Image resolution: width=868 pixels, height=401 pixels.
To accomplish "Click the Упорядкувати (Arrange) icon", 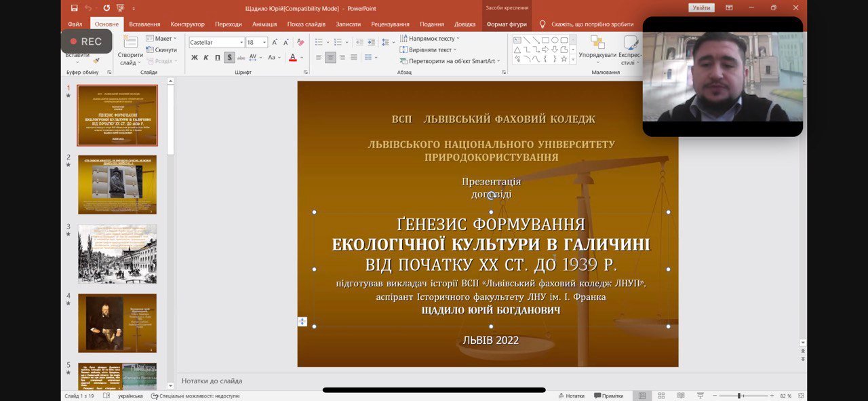I will pos(597,47).
